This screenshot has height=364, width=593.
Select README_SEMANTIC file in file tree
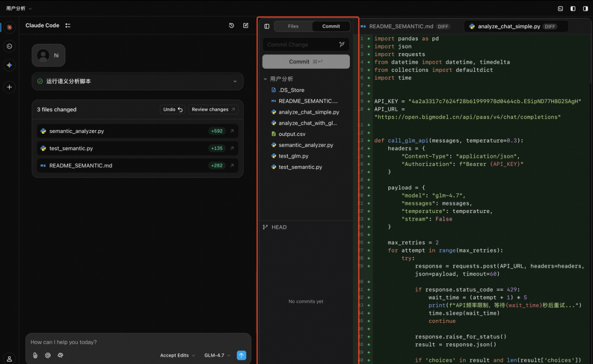pyautogui.click(x=306, y=102)
